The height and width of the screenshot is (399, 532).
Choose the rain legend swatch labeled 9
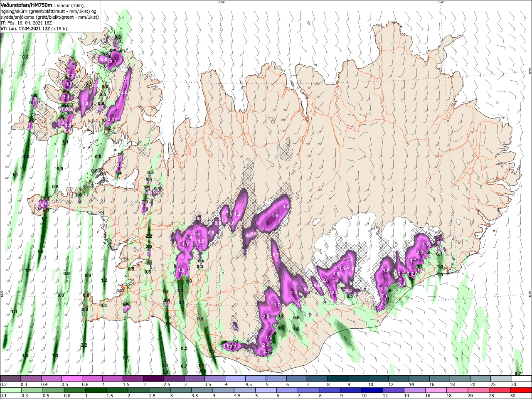coord(351,390)
